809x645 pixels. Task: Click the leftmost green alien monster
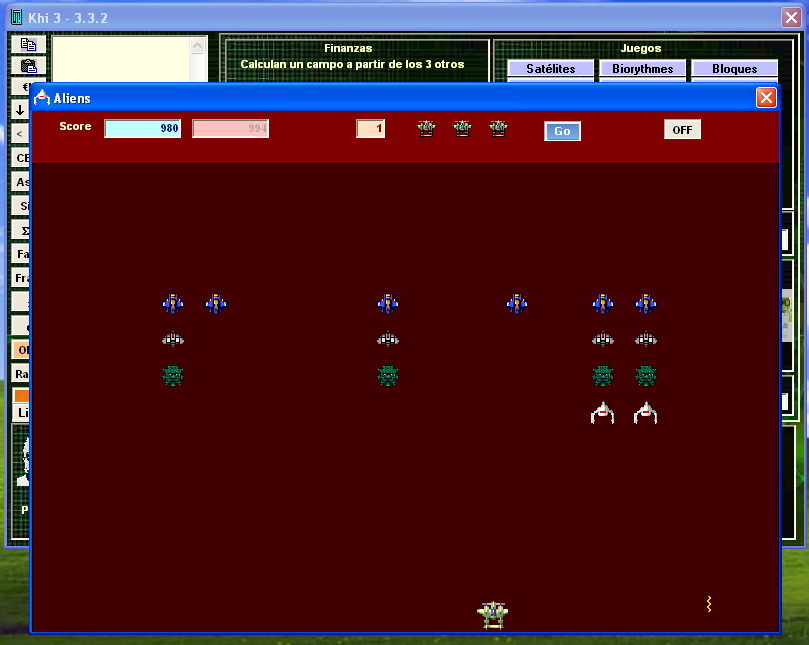173,376
